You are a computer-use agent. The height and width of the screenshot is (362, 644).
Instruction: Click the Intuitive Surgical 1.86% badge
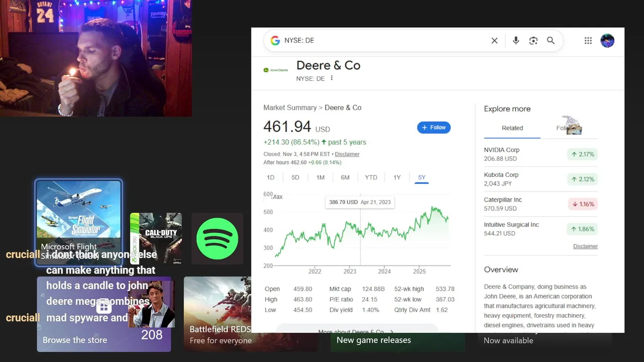pyautogui.click(x=583, y=229)
